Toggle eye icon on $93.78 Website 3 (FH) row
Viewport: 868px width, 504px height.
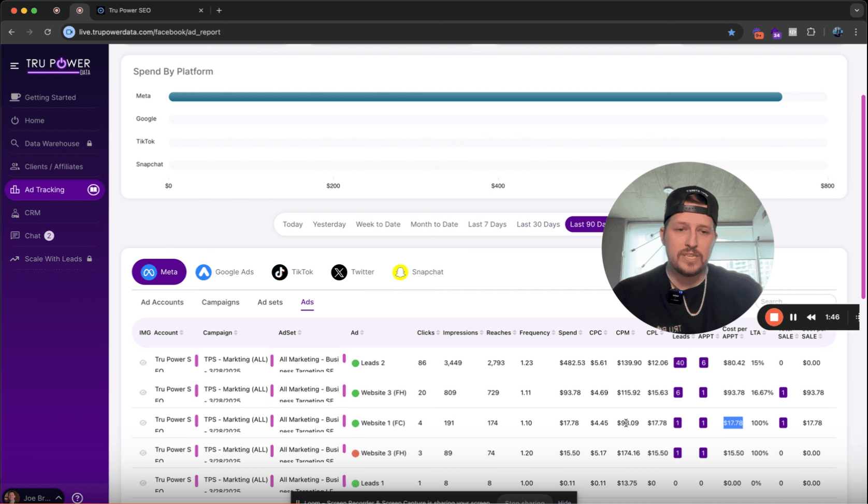[143, 393]
